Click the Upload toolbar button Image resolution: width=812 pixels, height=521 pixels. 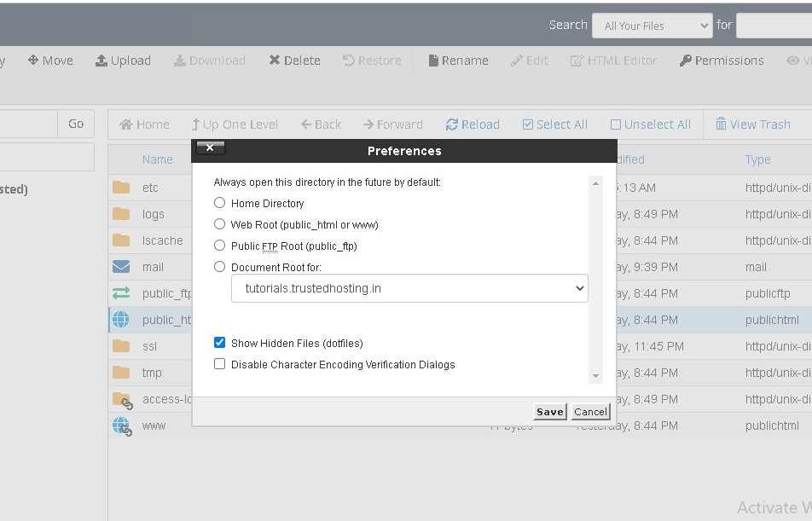click(123, 61)
